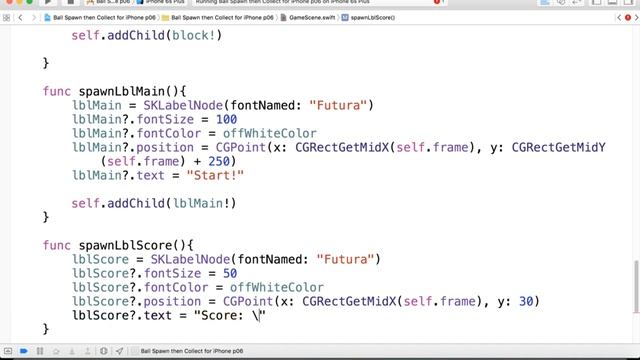The height and width of the screenshot is (360, 640).
Task: Stop the running app with the stop button
Action: point(70,2)
